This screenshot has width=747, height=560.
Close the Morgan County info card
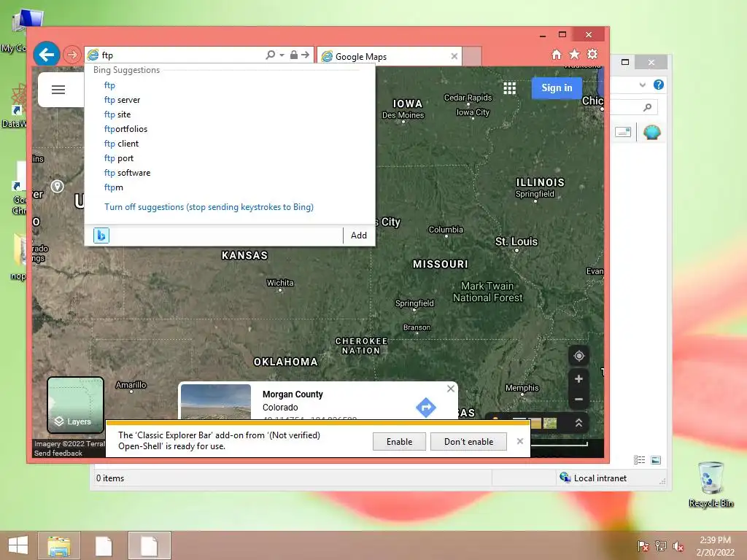(x=451, y=389)
